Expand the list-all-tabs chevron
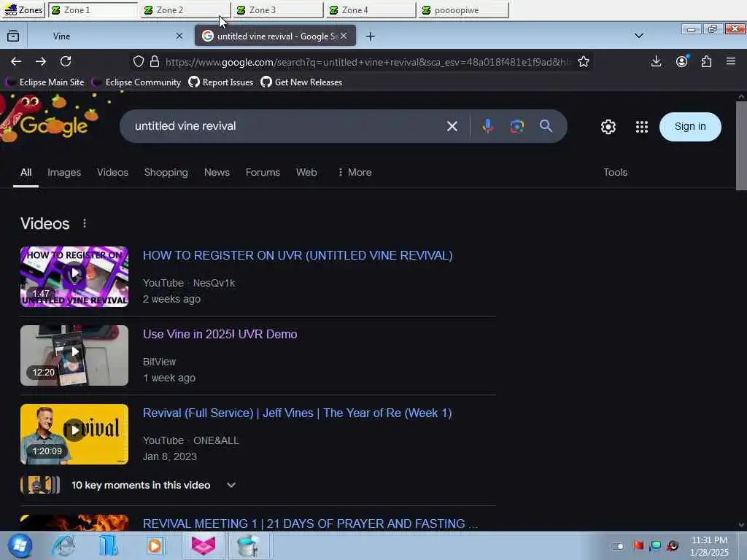The width and height of the screenshot is (747, 560). [639, 36]
